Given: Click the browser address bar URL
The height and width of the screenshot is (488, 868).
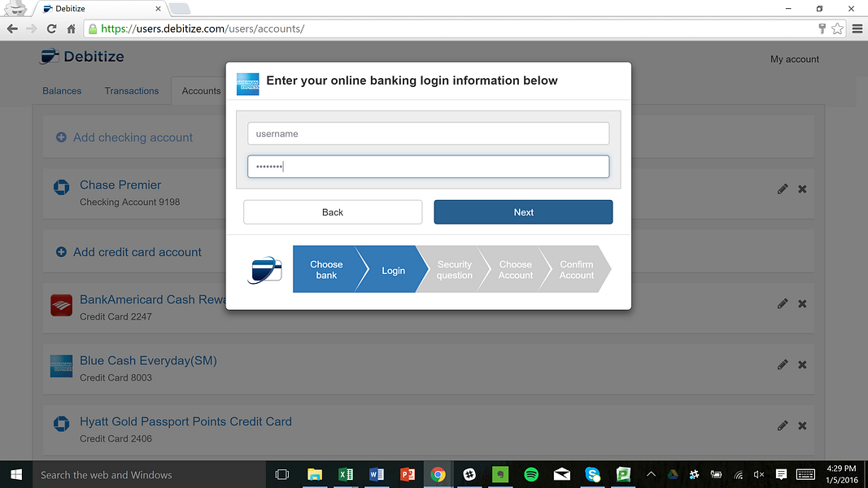Looking at the screenshot, I should (x=203, y=28).
